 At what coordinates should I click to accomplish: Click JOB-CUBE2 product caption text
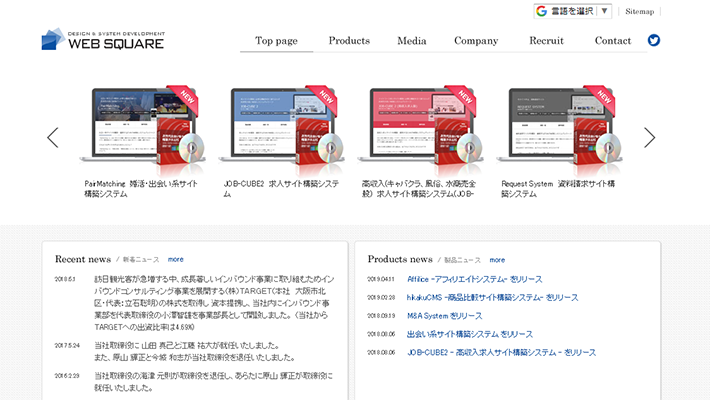coord(281,189)
